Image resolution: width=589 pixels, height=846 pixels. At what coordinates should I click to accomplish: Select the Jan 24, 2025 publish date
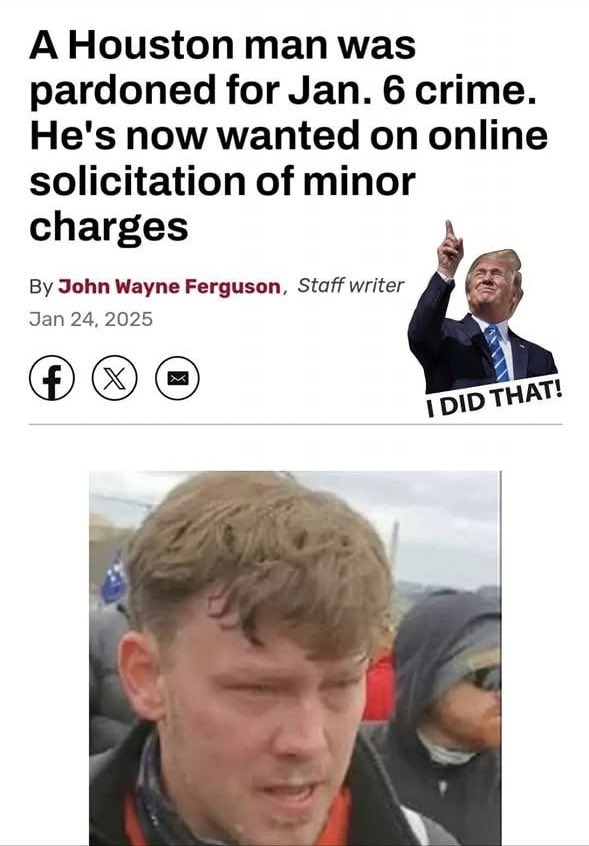[91, 319]
